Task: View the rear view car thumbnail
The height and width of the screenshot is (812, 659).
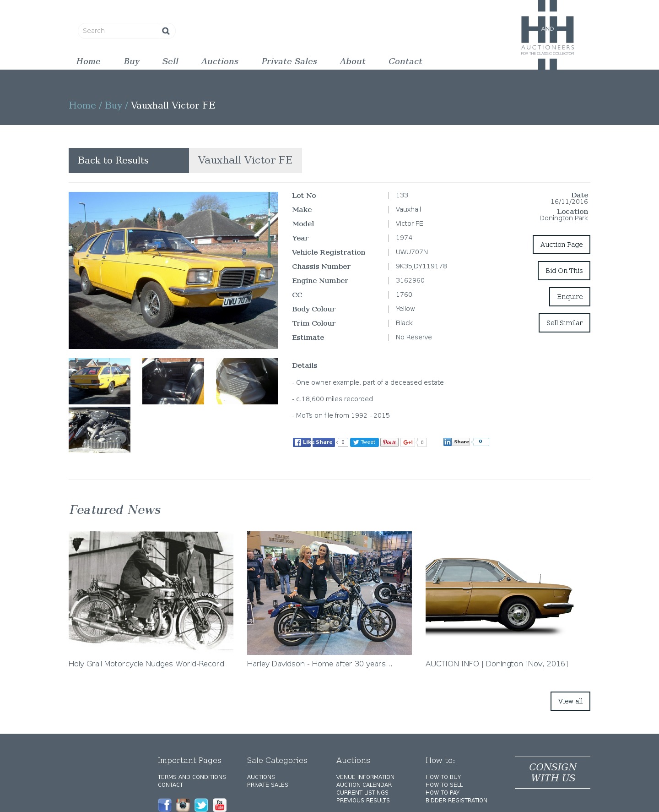Action: tap(99, 381)
